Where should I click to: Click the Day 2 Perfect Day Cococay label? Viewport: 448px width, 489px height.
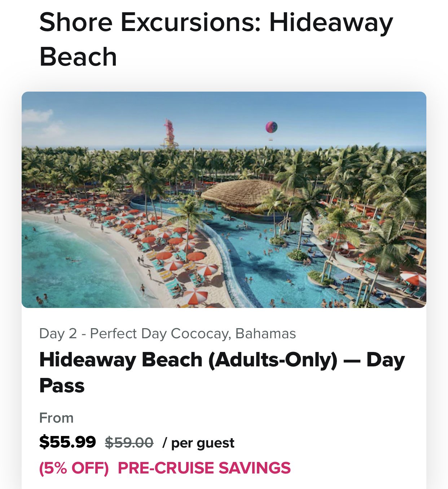(x=167, y=334)
